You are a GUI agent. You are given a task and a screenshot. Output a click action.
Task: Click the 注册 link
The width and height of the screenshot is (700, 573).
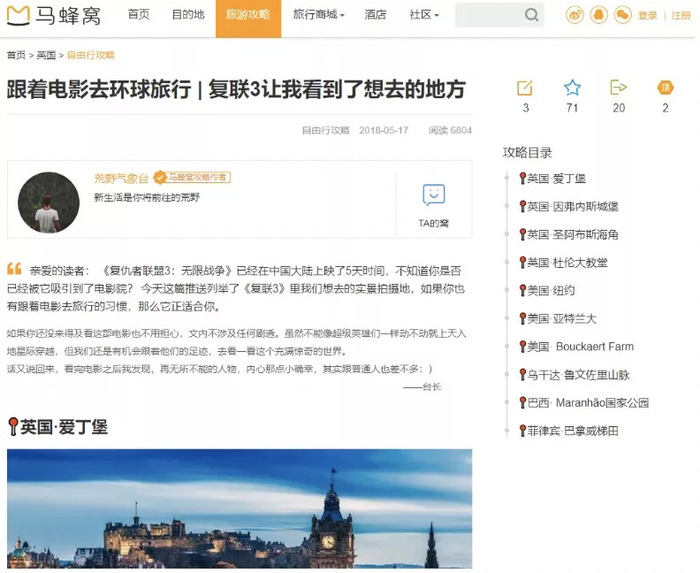681,16
